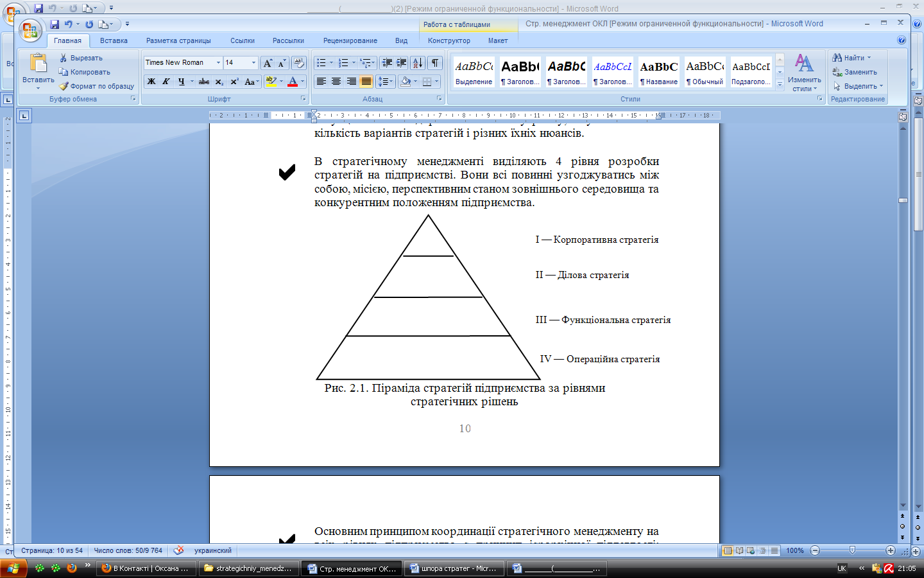Image resolution: width=924 pixels, height=578 pixels.
Task: Click the vertical scrollbar thumb
Action: pyautogui.click(x=903, y=200)
